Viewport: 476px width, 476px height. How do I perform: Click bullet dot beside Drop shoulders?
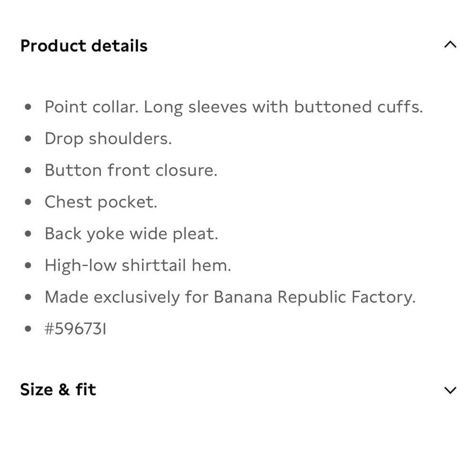[28, 139]
